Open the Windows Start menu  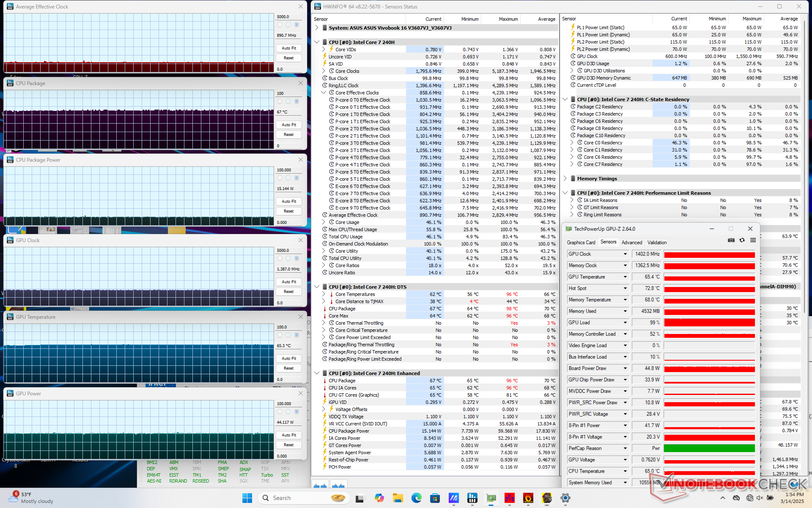click(x=247, y=498)
